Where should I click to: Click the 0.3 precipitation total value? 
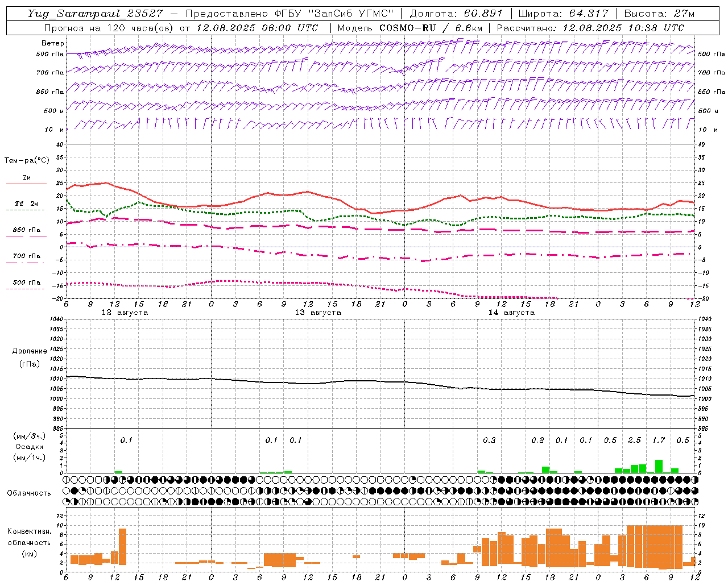[489, 440]
